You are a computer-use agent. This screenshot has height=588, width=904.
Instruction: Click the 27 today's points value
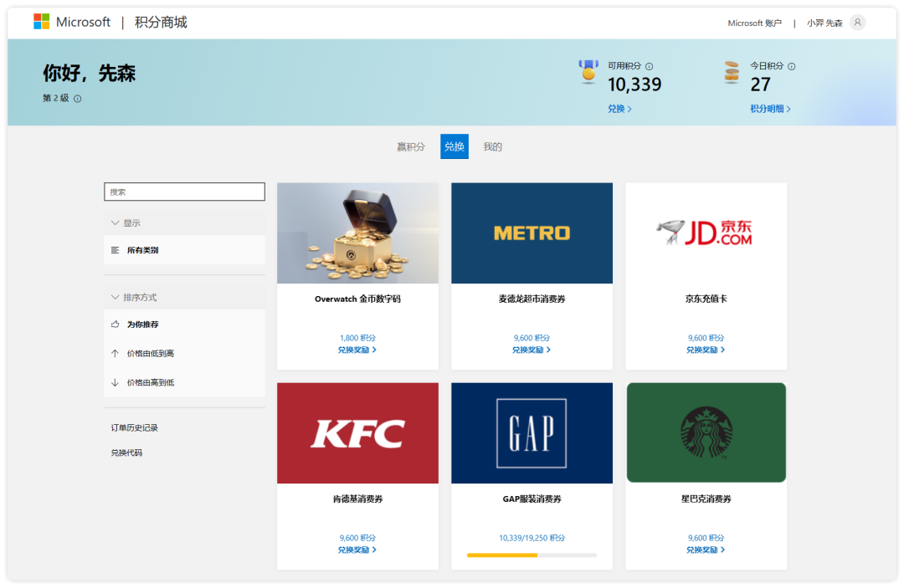click(x=760, y=84)
